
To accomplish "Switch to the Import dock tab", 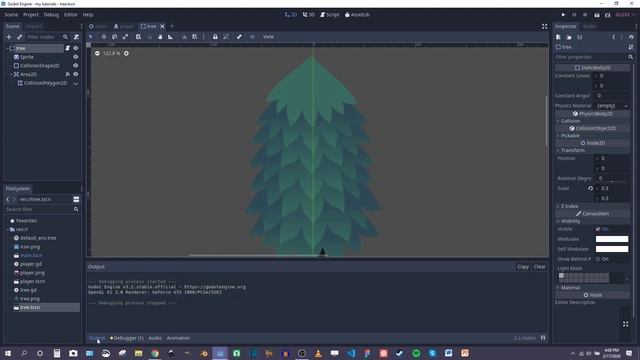I will click(x=33, y=27).
